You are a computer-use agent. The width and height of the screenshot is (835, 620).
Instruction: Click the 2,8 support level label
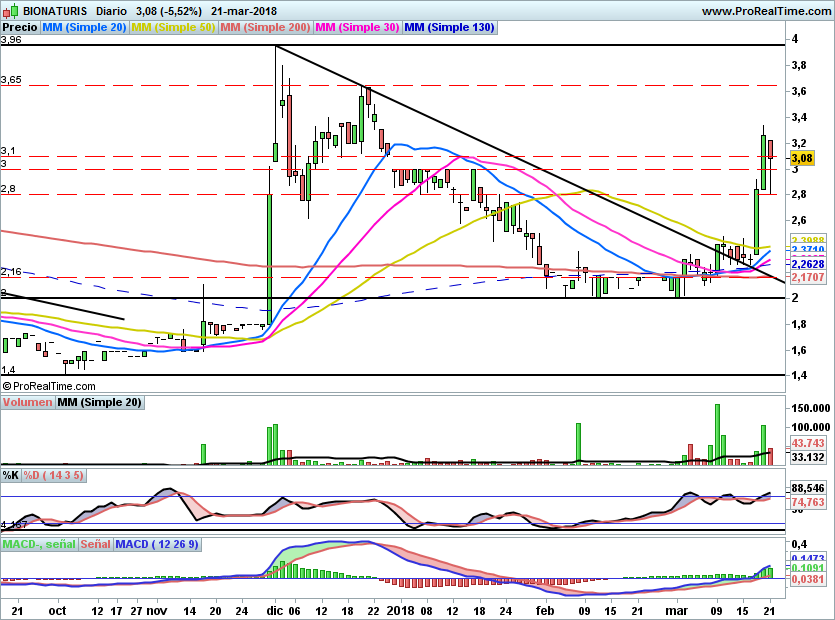coord(8,189)
